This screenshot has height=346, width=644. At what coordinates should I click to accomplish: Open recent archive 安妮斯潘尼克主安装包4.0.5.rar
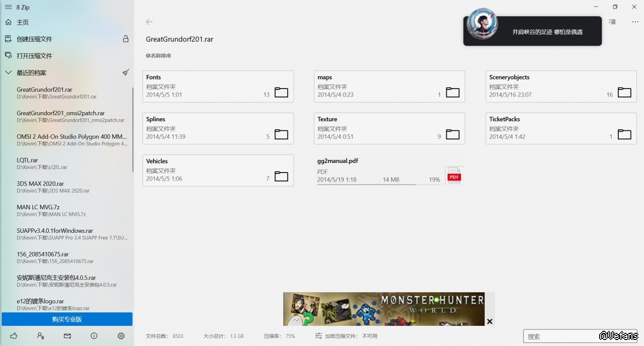pyautogui.click(x=67, y=281)
